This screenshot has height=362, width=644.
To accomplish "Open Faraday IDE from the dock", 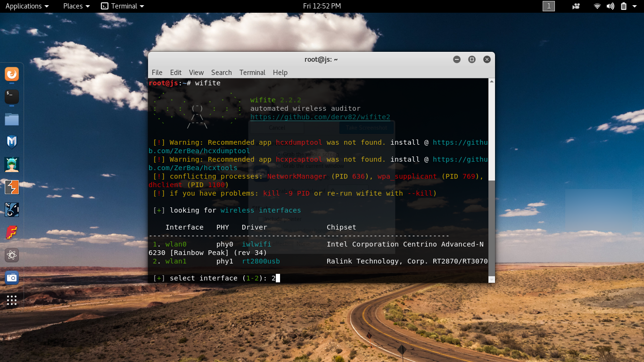I will coord(12,232).
